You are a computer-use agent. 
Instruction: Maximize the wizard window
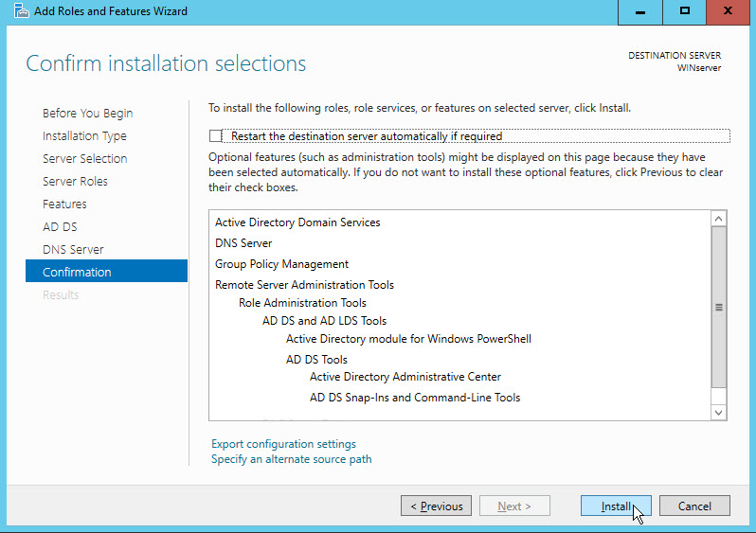coord(684,12)
